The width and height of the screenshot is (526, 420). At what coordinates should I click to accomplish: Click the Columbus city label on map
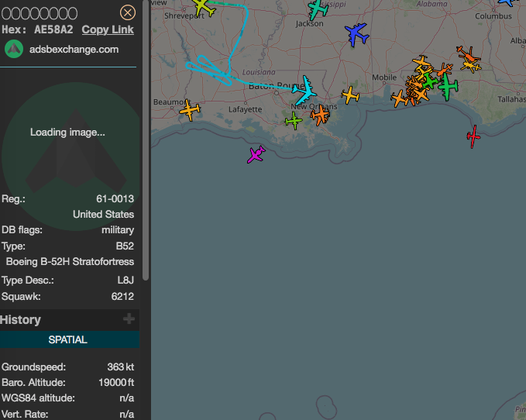[x=493, y=16]
